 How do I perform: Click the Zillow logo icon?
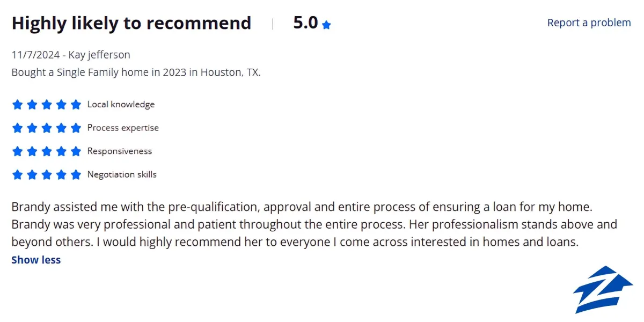(x=603, y=289)
